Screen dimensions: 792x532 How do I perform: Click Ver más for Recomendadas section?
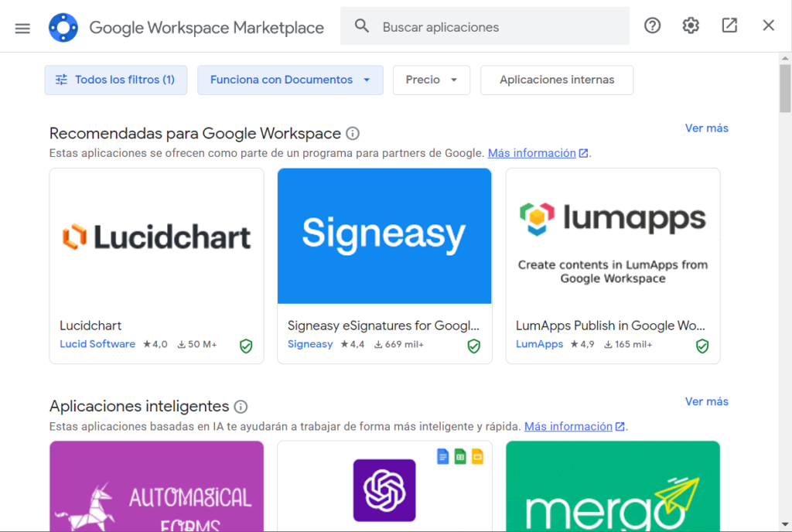706,128
